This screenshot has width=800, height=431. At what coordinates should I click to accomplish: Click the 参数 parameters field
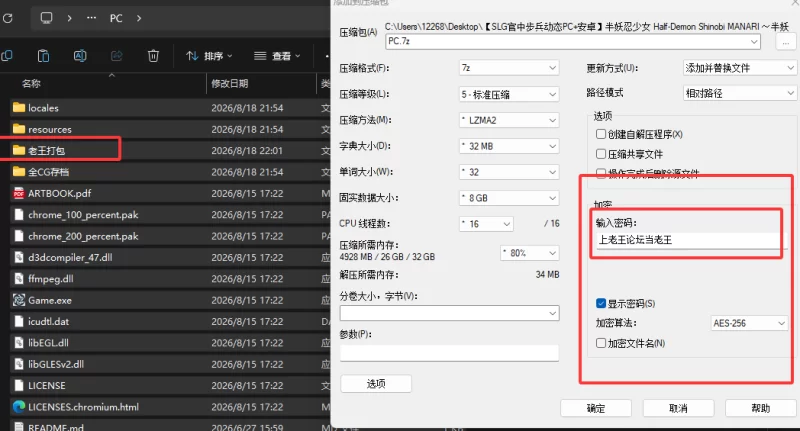[449, 353]
